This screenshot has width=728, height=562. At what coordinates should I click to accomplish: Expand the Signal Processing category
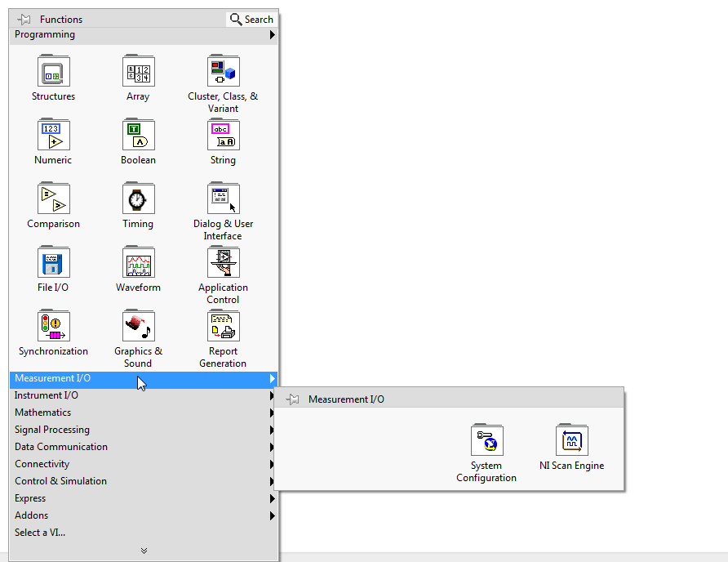point(144,430)
